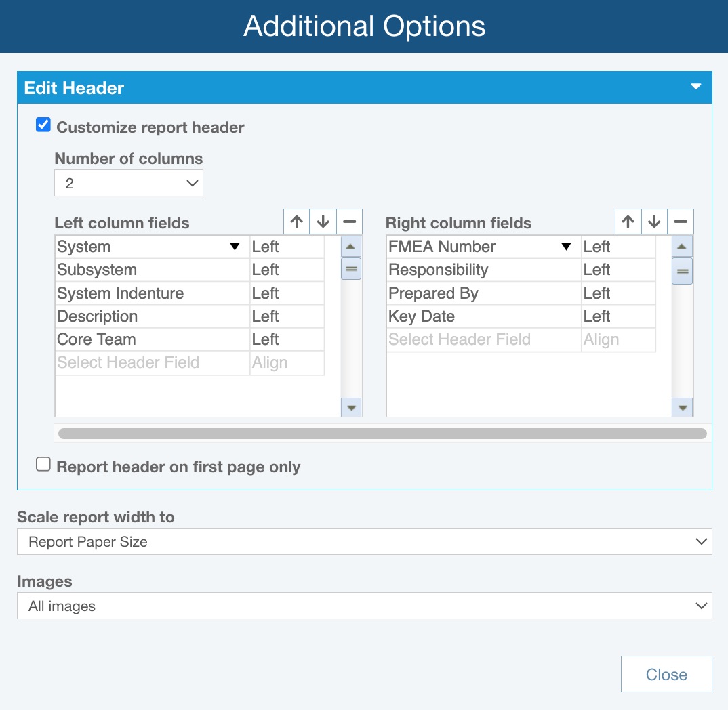Open the Images dropdown
728x710 pixels.
point(364,606)
